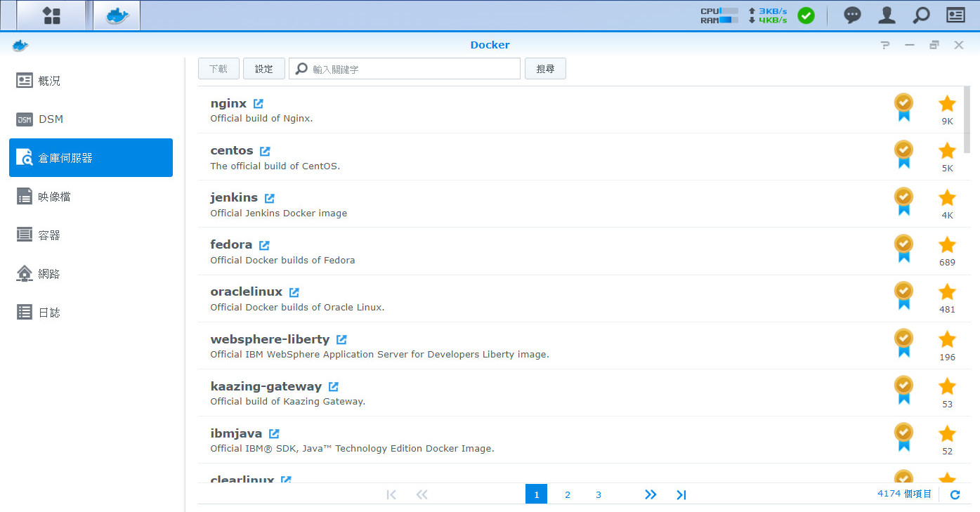
Task: Click the official badge icon for fedora
Action: [x=903, y=249]
